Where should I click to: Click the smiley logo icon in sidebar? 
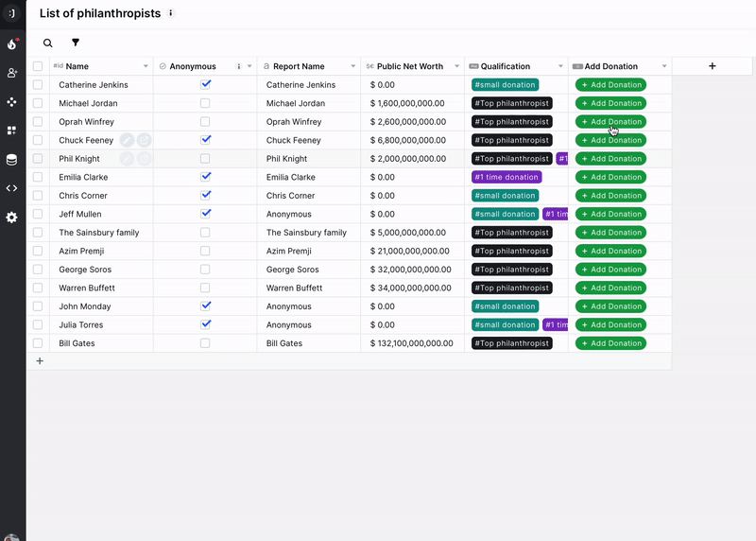point(11,13)
